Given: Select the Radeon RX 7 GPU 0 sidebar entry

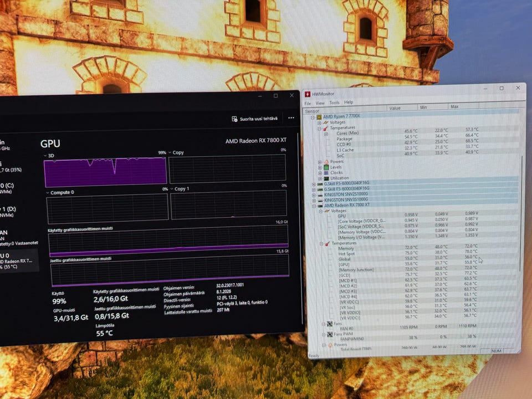Looking at the screenshot, I should [x=19, y=261].
